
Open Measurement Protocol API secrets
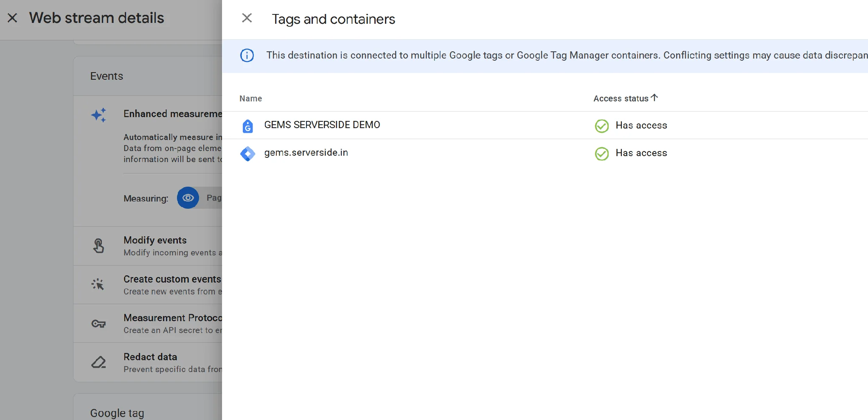pyautogui.click(x=148, y=323)
